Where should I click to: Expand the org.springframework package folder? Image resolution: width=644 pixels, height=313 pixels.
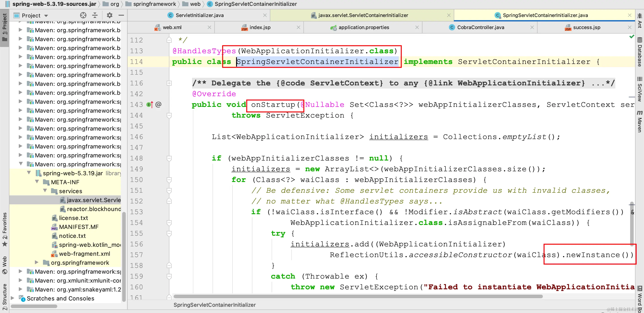tap(37, 262)
